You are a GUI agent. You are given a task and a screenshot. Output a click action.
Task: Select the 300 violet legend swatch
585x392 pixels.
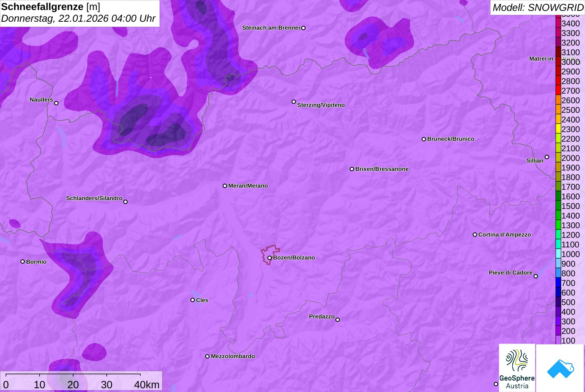[558, 321]
